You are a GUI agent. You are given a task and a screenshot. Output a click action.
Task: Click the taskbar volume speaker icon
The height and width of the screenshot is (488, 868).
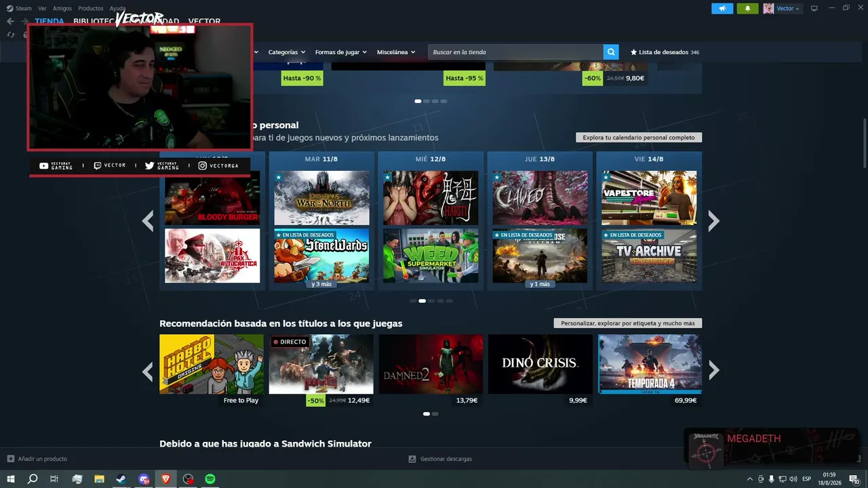click(793, 479)
